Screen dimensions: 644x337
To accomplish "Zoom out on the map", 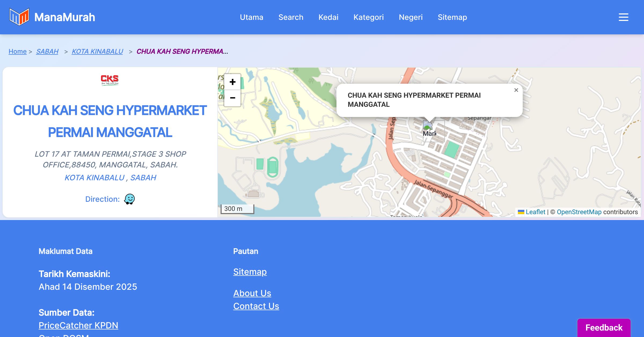I will 232,98.
